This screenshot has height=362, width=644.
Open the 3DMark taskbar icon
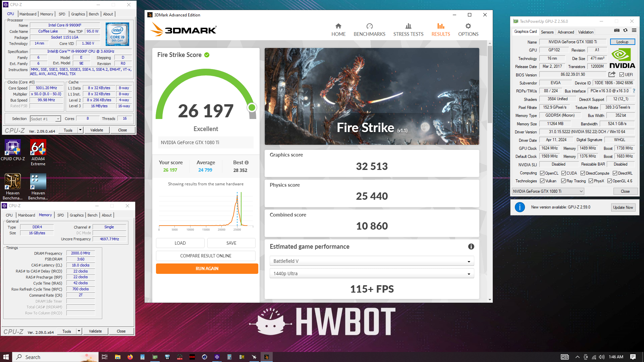pyautogui.click(x=267, y=357)
